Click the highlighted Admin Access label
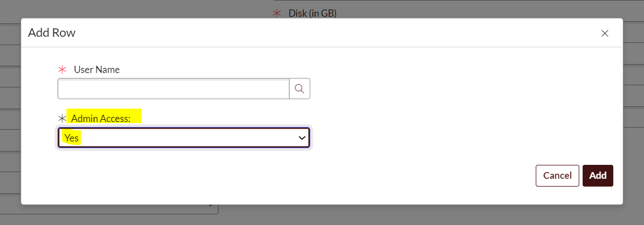Screen dimensions: 644x225 100,119
